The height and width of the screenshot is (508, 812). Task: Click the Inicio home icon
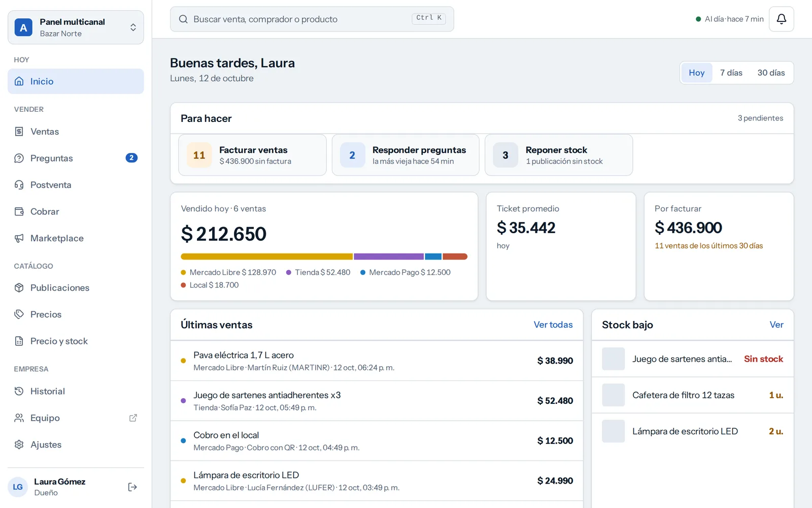[19, 81]
